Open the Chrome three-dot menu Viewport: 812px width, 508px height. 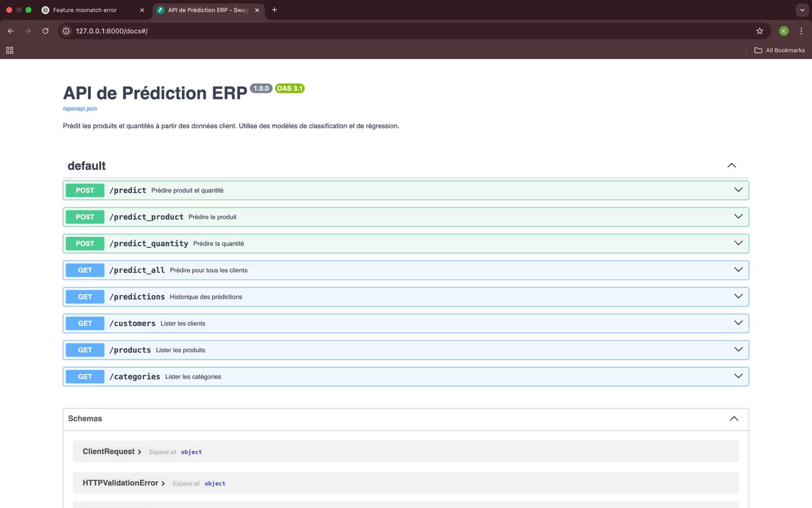tap(801, 31)
